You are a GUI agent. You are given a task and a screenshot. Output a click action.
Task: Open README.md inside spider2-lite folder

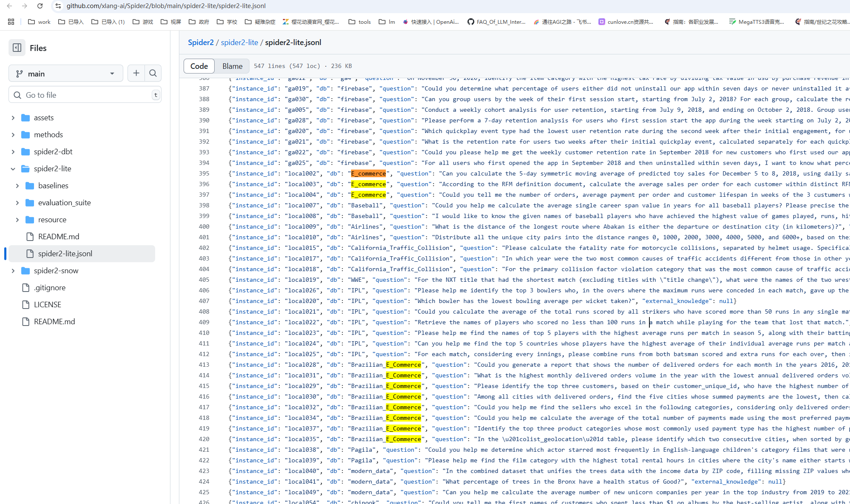(59, 237)
